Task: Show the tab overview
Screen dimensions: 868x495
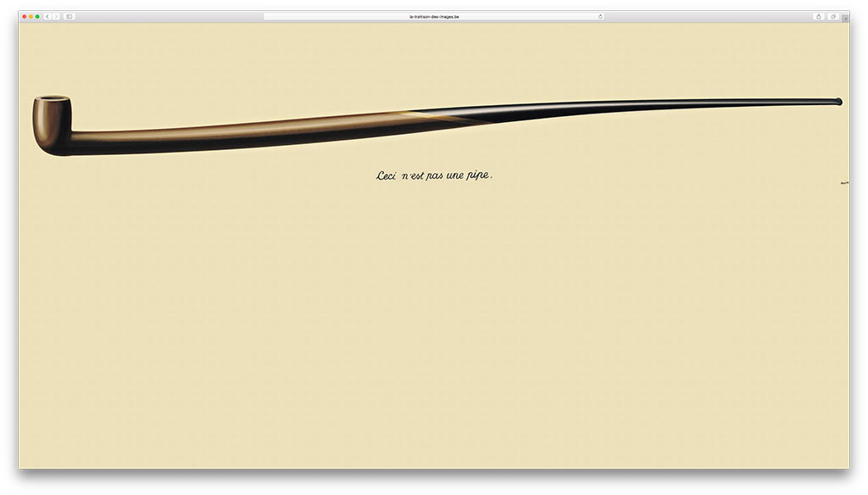Action: [x=832, y=16]
